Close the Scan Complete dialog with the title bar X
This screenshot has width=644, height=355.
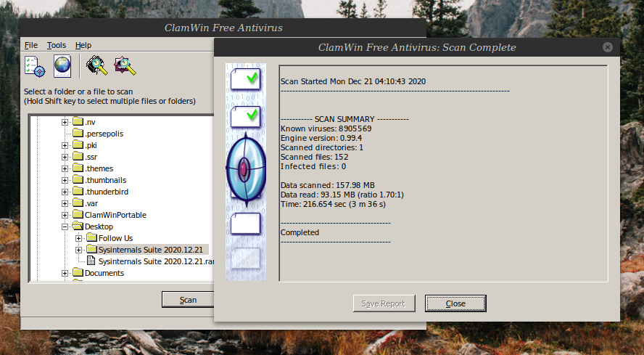608,47
